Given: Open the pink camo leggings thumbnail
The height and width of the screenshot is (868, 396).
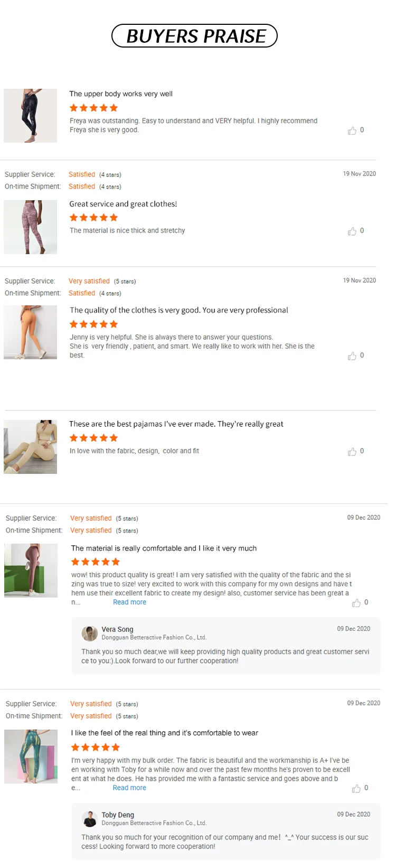Looking at the screenshot, I should coord(30,227).
